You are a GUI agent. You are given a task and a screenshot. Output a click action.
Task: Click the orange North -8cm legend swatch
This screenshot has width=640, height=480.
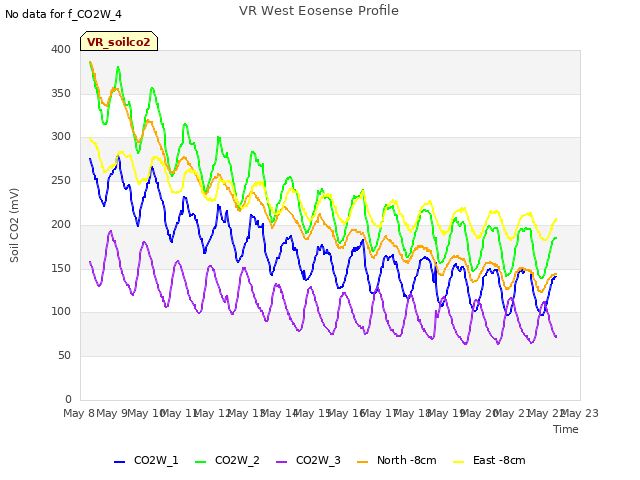point(362,462)
